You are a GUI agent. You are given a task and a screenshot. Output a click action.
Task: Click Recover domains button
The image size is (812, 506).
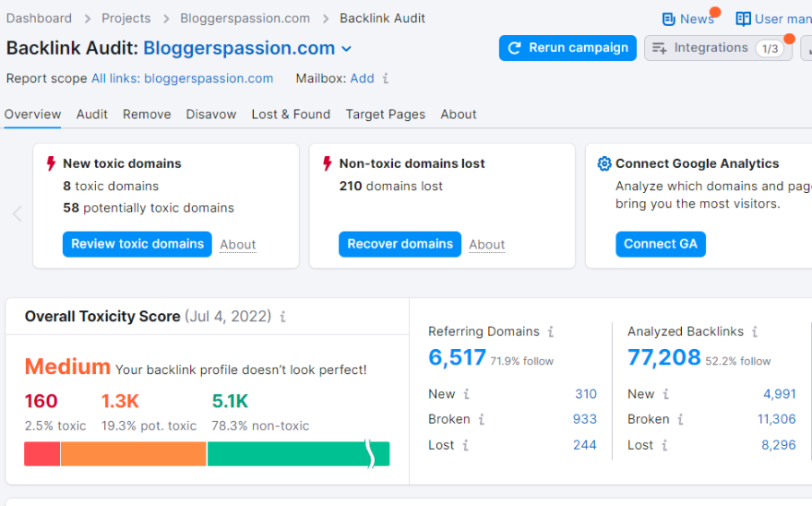(400, 244)
